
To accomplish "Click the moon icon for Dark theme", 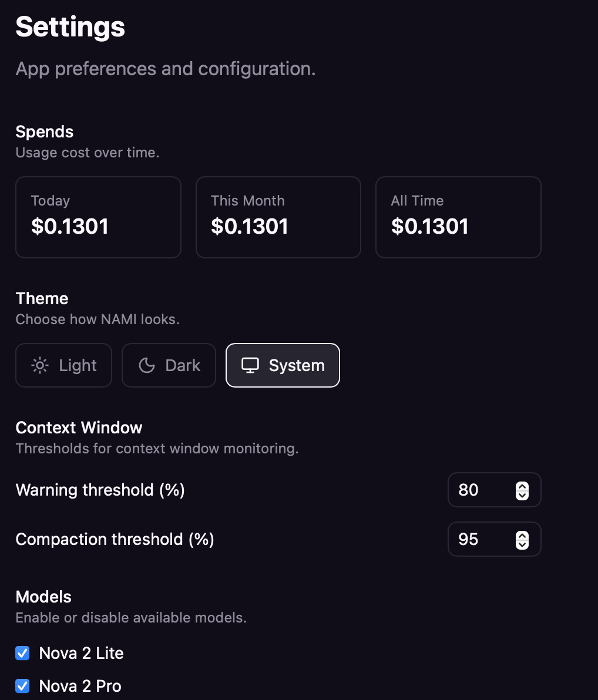I will pos(146,366).
